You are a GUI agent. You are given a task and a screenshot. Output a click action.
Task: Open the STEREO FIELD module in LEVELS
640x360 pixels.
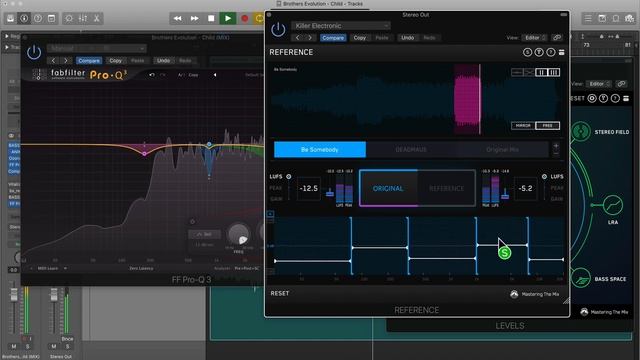[x=580, y=131]
